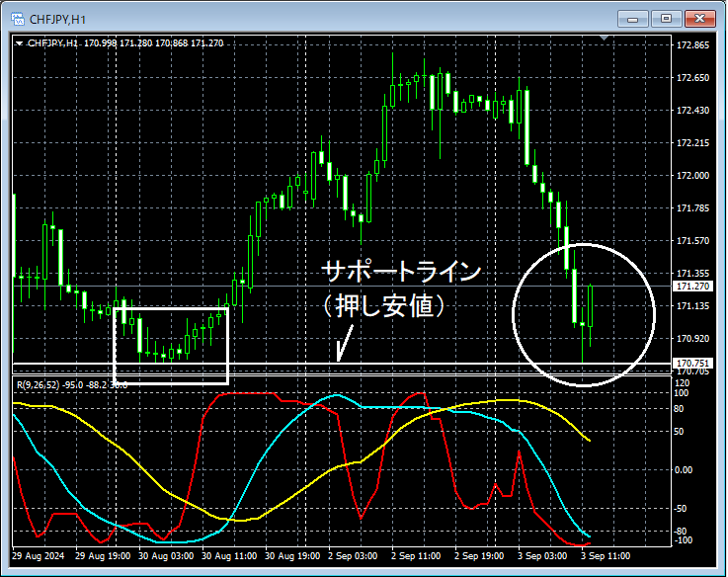728x577 pixels.
Task: Click the 3 Sep 11:00 time axis label
Action: pos(606,556)
